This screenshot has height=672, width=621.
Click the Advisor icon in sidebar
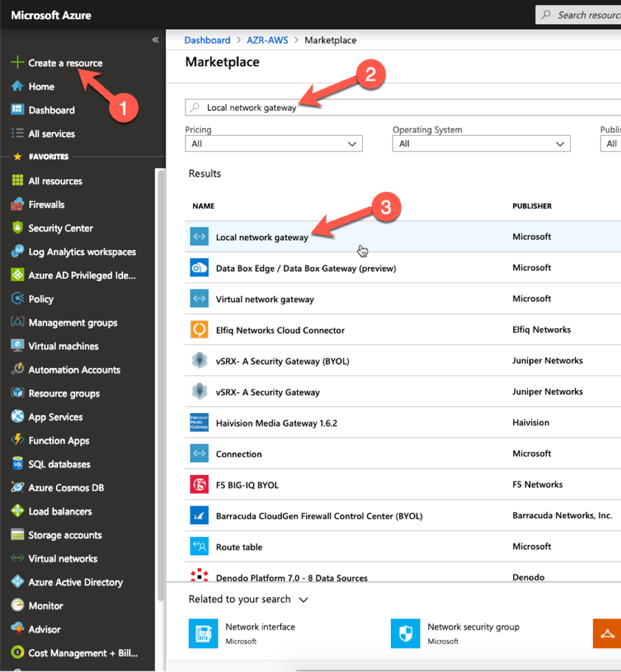(x=17, y=629)
